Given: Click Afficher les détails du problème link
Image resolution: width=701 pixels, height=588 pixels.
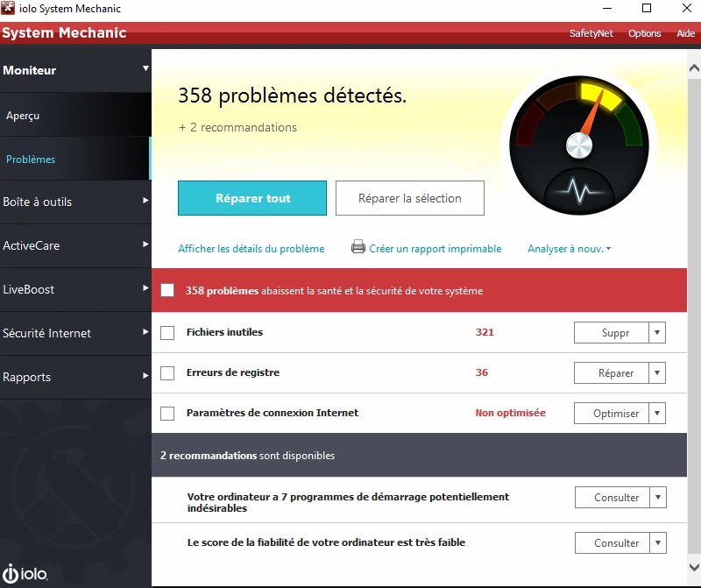Looking at the screenshot, I should coord(251,249).
